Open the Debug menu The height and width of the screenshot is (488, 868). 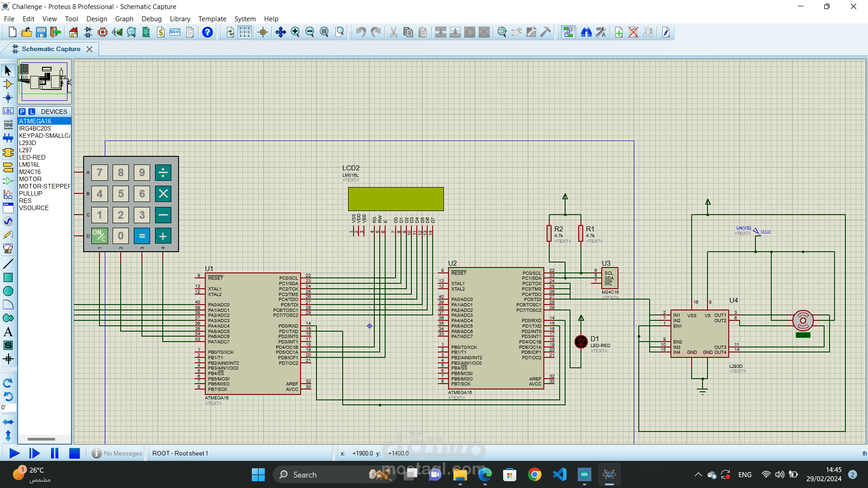151,19
